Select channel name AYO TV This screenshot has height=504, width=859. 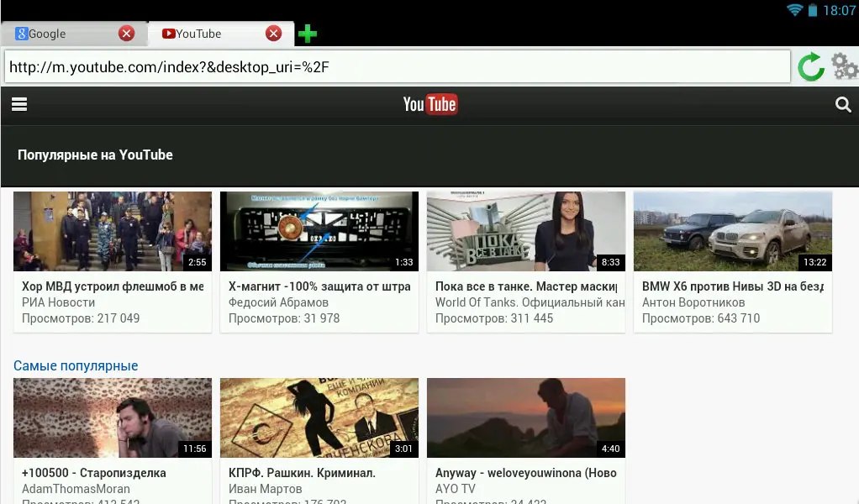coord(456,489)
